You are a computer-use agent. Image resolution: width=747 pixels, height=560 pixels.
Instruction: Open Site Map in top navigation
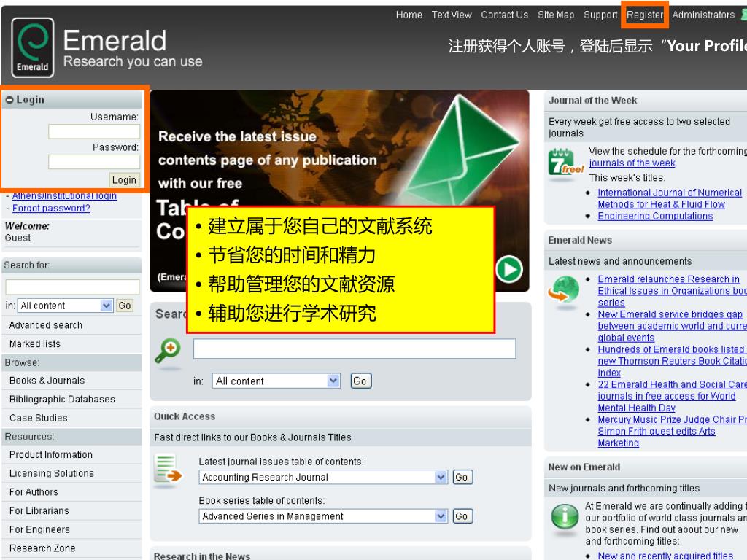[x=555, y=15]
